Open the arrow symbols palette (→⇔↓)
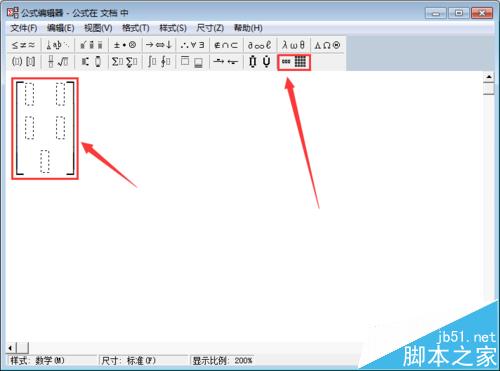500x371 pixels. pyautogui.click(x=159, y=45)
